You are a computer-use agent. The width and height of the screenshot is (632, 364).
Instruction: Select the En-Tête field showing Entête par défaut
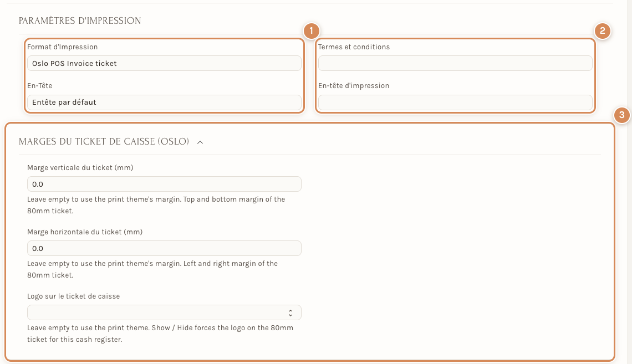164,102
